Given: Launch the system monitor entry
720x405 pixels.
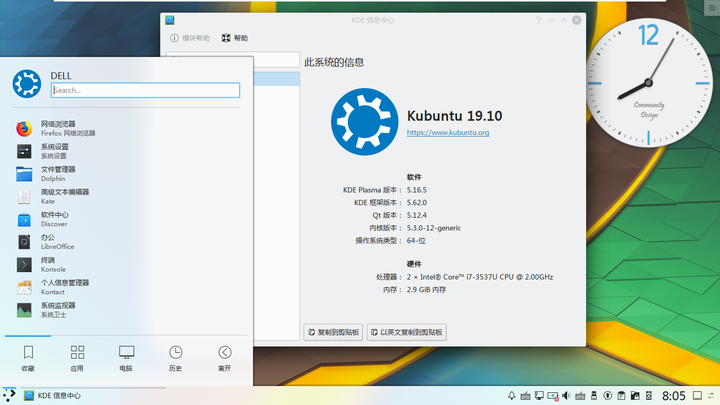Looking at the screenshot, I should pyautogui.click(x=126, y=310).
